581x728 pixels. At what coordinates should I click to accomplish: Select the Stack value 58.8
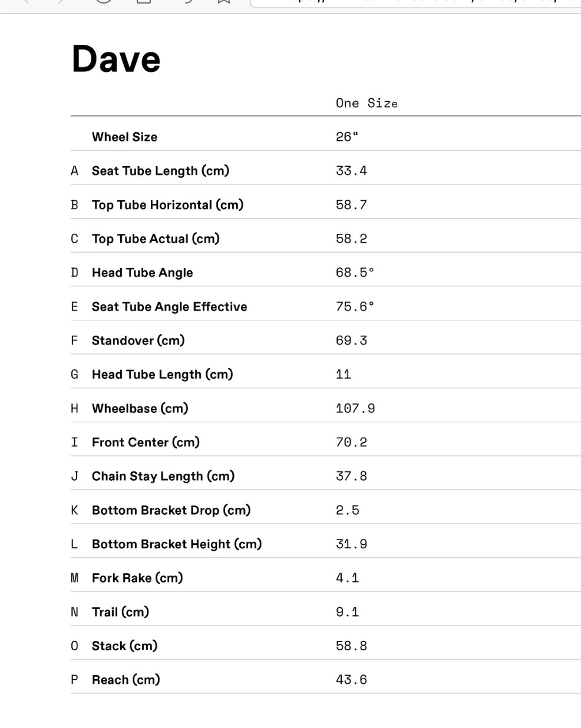(351, 646)
